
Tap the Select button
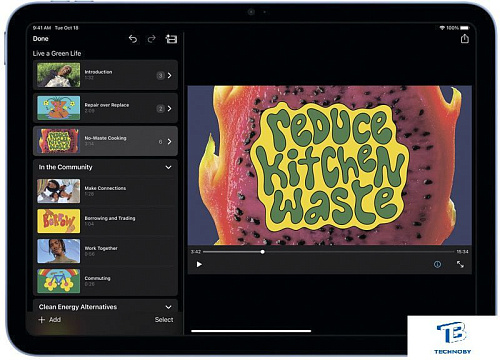tap(164, 320)
